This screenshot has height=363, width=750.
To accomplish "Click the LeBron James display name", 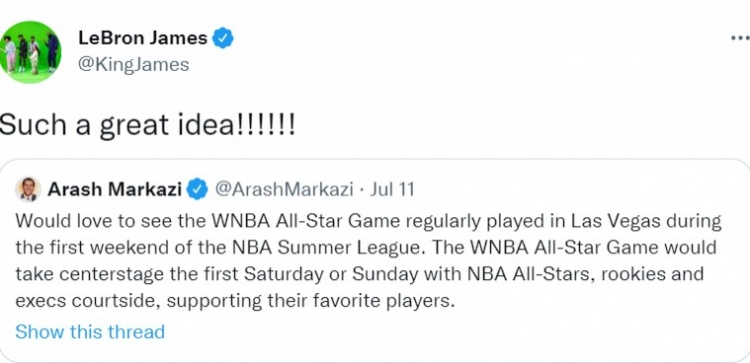I will point(143,38).
